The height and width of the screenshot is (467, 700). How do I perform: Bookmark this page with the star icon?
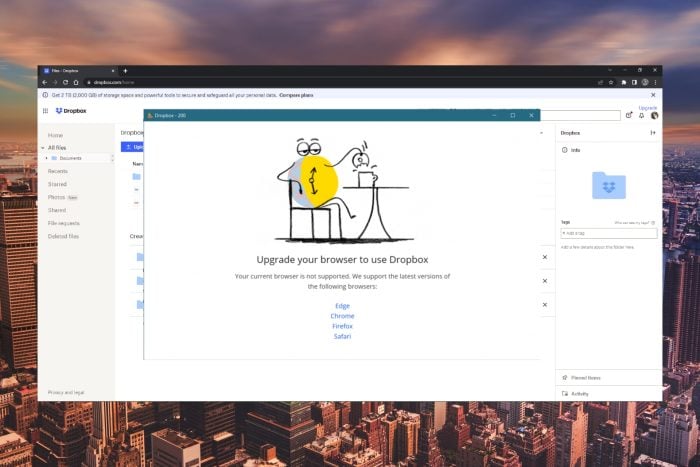pyautogui.click(x=611, y=82)
